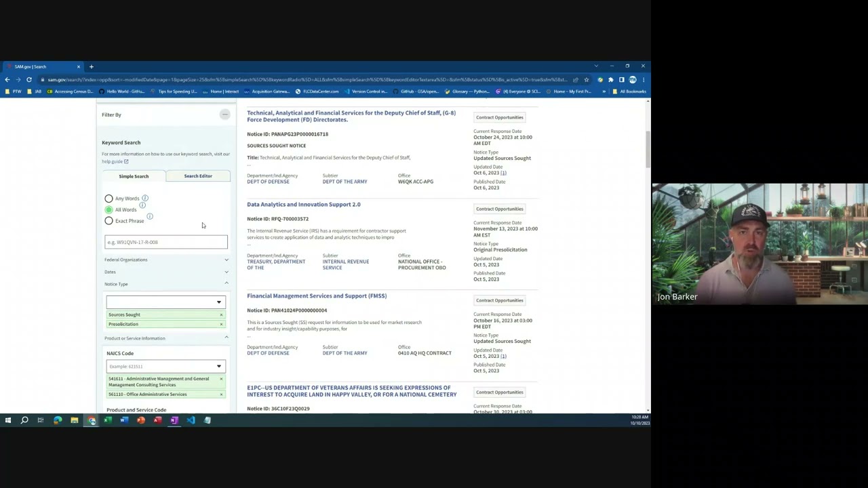Open Windows taskbar search
Viewport: 868px width, 488px height.
coord(24,420)
